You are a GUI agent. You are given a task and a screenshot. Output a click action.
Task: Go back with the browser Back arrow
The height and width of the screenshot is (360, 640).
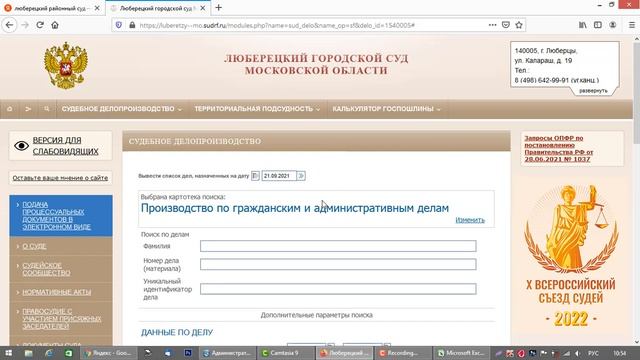point(9,25)
